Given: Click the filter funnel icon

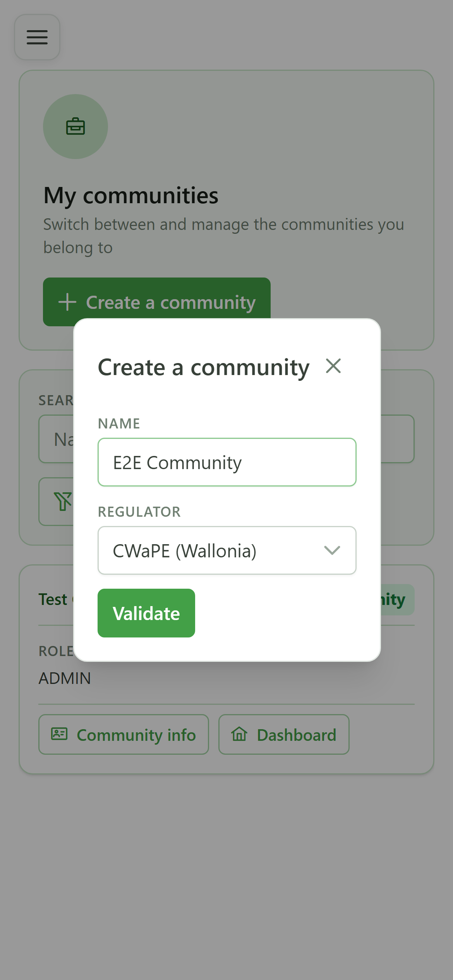Looking at the screenshot, I should (x=62, y=501).
